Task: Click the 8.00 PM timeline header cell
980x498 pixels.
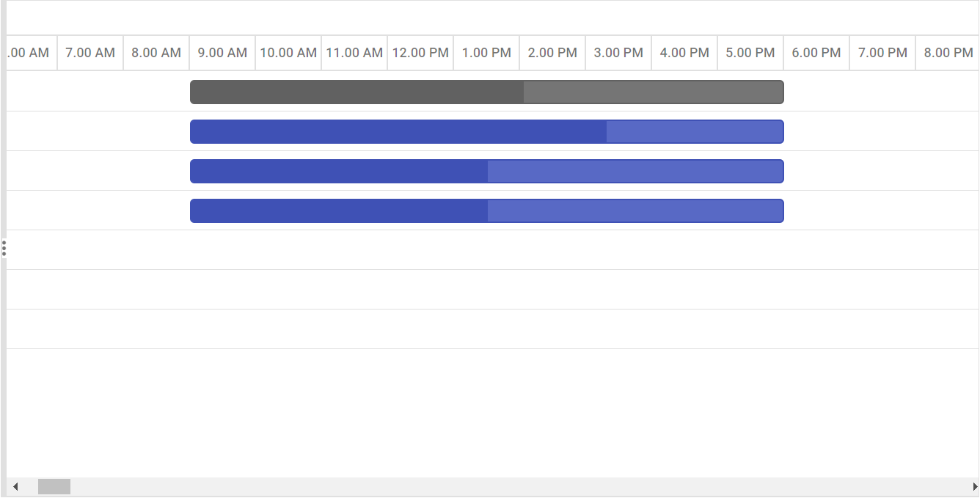Action: pos(948,53)
